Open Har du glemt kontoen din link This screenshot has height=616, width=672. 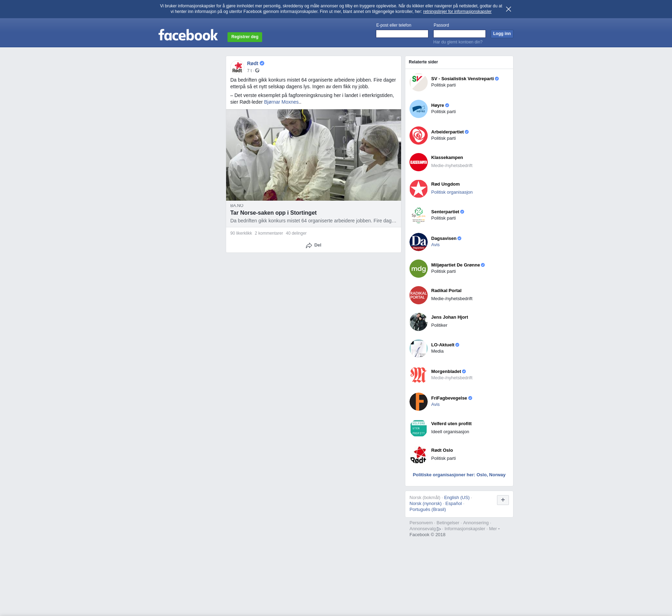[x=458, y=42]
